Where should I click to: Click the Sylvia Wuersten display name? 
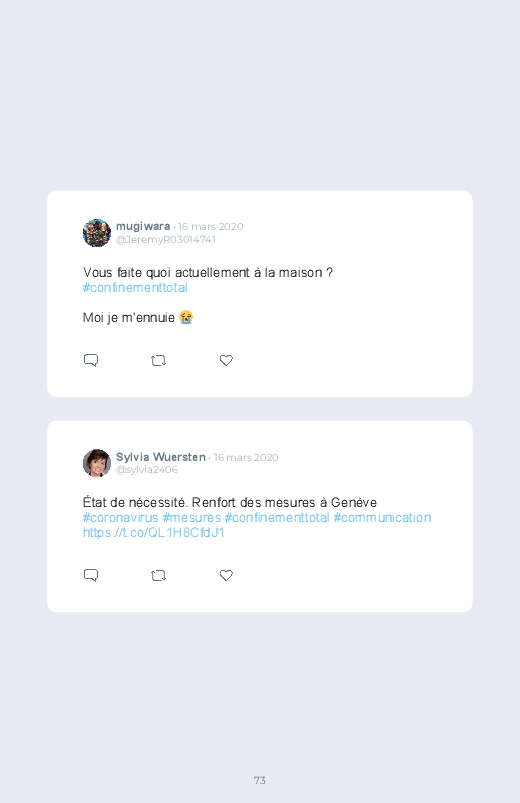[161, 457]
